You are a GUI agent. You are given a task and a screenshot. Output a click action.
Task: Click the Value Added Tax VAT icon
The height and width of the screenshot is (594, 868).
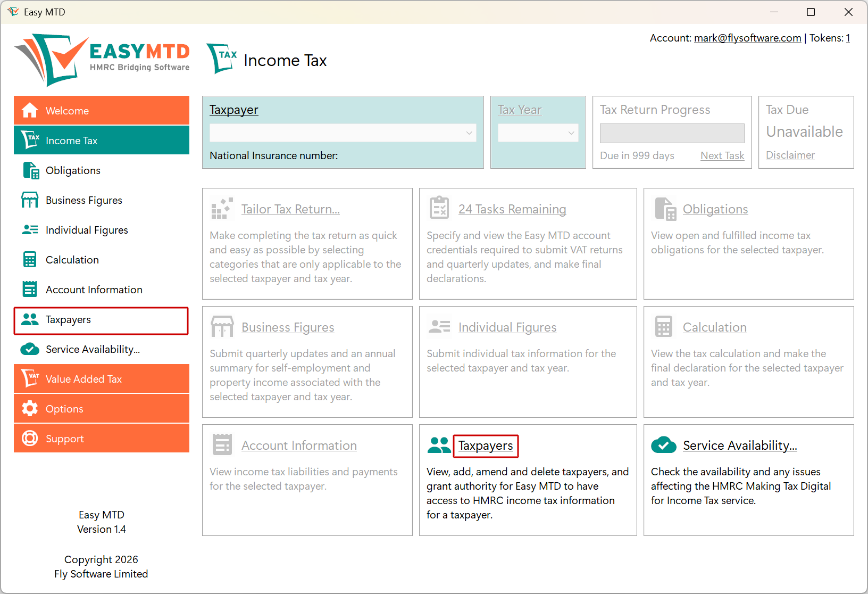[30, 378]
